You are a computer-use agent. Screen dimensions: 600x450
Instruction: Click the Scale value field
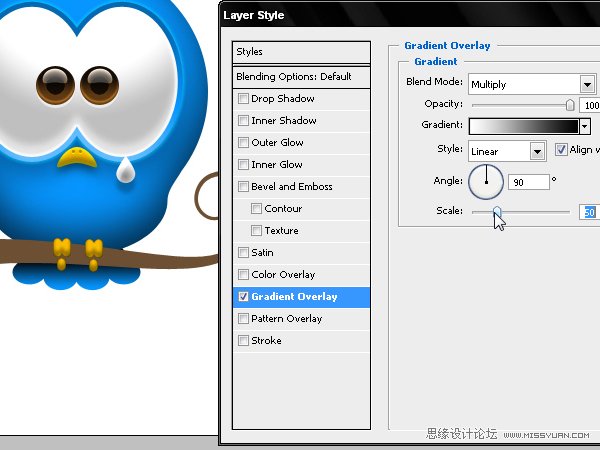pyautogui.click(x=589, y=212)
